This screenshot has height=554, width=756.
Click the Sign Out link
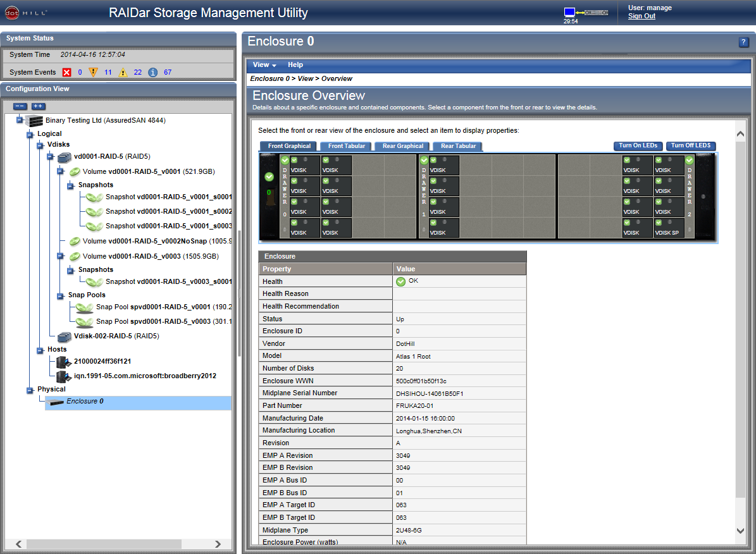pyautogui.click(x=641, y=16)
